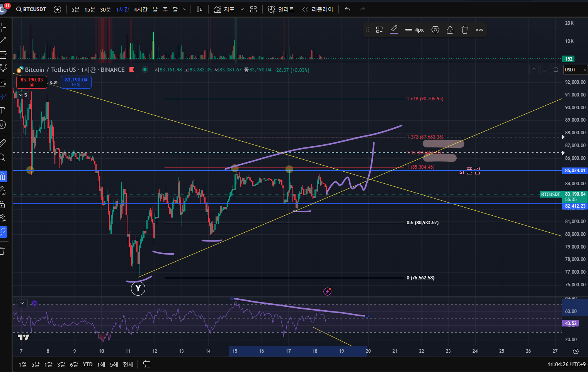The height and width of the screenshot is (372, 588).
Task: Select the 5날 date range
Action: point(35,364)
